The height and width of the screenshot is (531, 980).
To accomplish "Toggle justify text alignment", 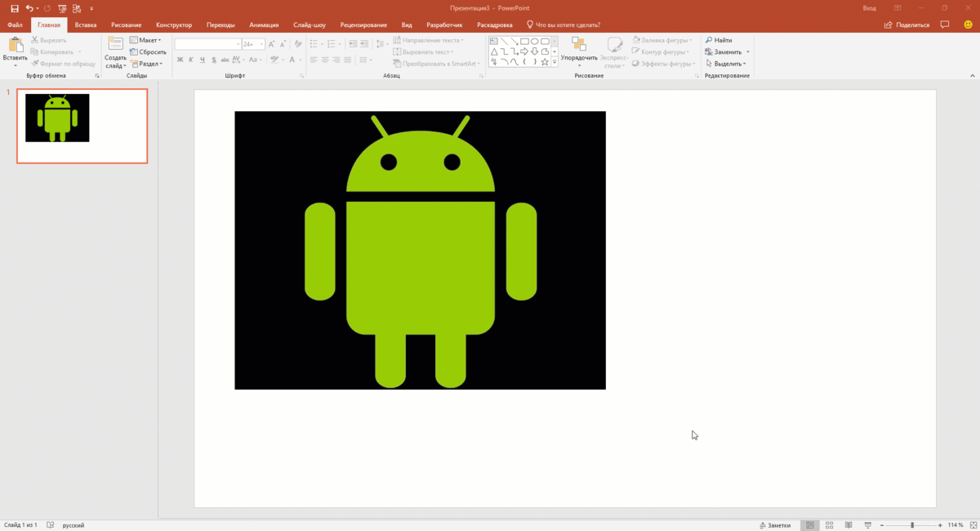I will click(348, 60).
